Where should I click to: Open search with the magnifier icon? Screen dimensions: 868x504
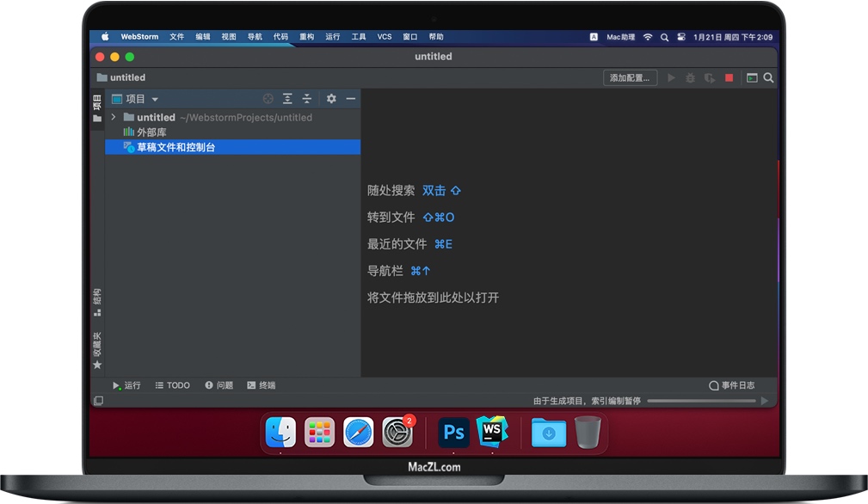coord(768,77)
